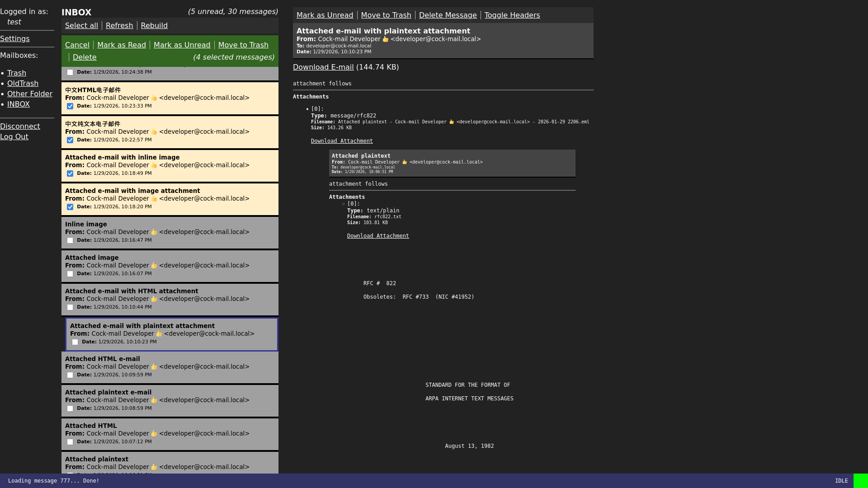Delete the currently opened message
This screenshot has width=868, height=488.
pyautogui.click(x=448, y=15)
